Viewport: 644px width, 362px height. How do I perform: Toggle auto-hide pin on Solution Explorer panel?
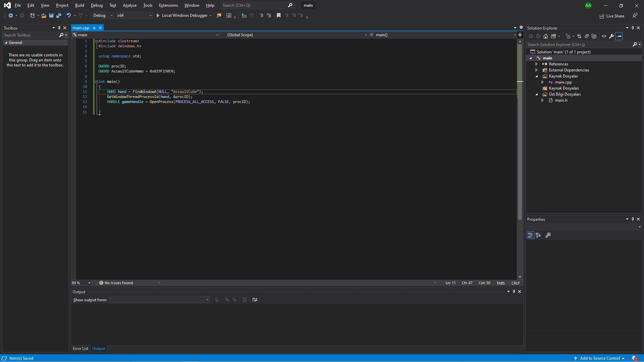pos(633,28)
